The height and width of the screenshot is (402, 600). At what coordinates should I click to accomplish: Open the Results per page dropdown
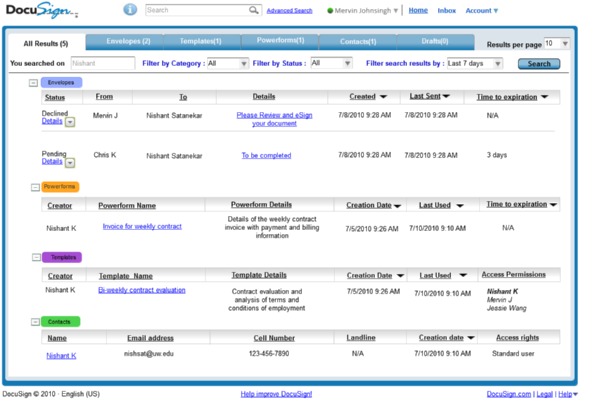click(565, 44)
